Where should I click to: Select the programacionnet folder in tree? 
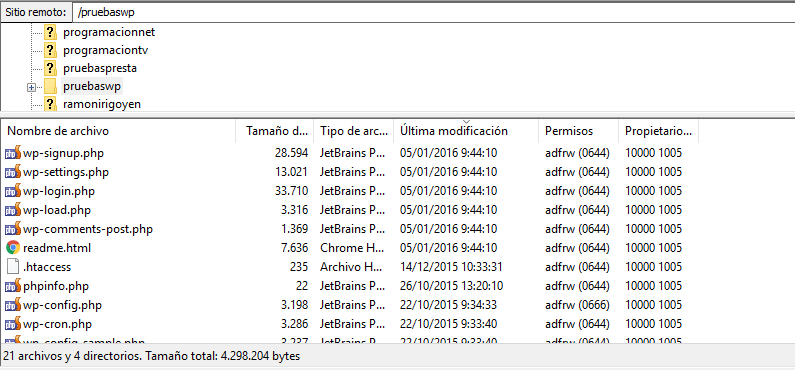[x=109, y=32]
